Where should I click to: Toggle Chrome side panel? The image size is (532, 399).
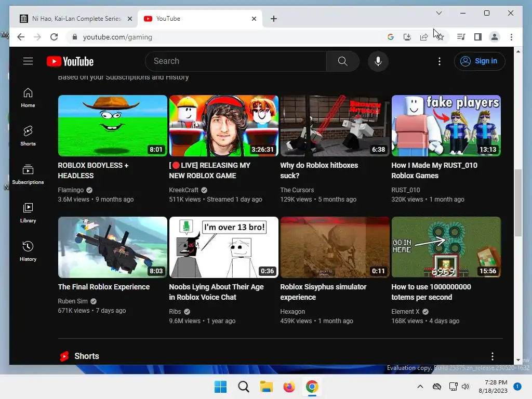tap(478, 37)
